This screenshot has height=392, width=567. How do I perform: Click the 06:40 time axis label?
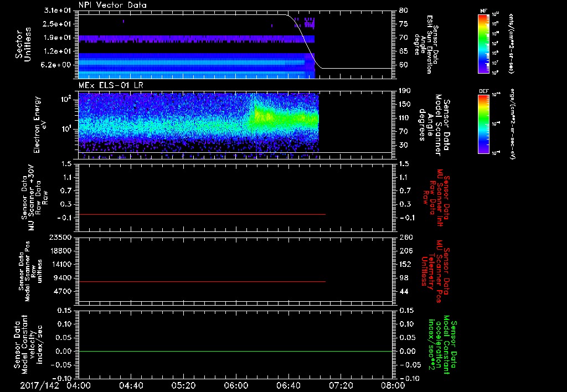pos(288,385)
